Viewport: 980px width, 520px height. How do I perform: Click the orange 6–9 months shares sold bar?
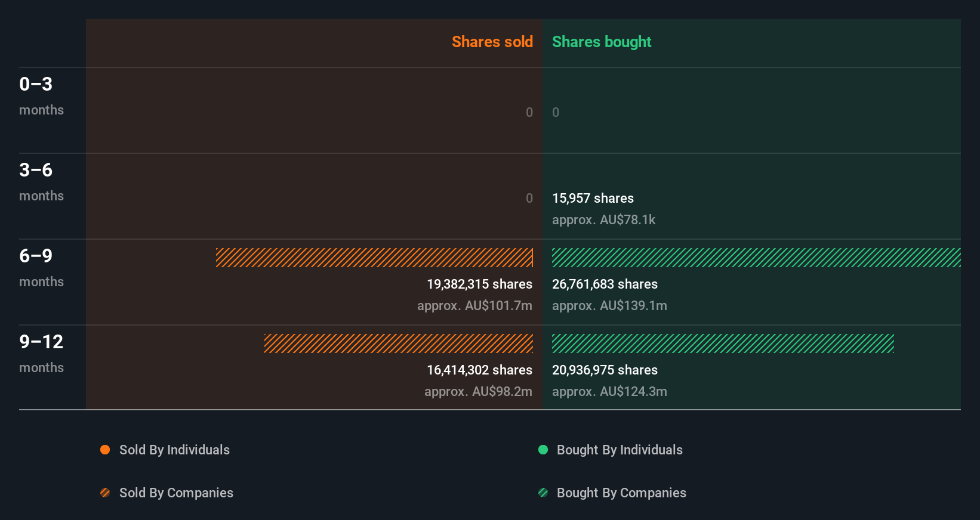point(374,258)
